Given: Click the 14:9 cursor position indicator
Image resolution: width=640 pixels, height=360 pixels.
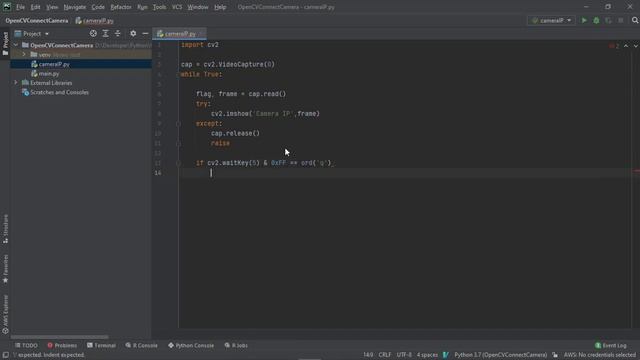Looking at the screenshot, I should point(368,355).
